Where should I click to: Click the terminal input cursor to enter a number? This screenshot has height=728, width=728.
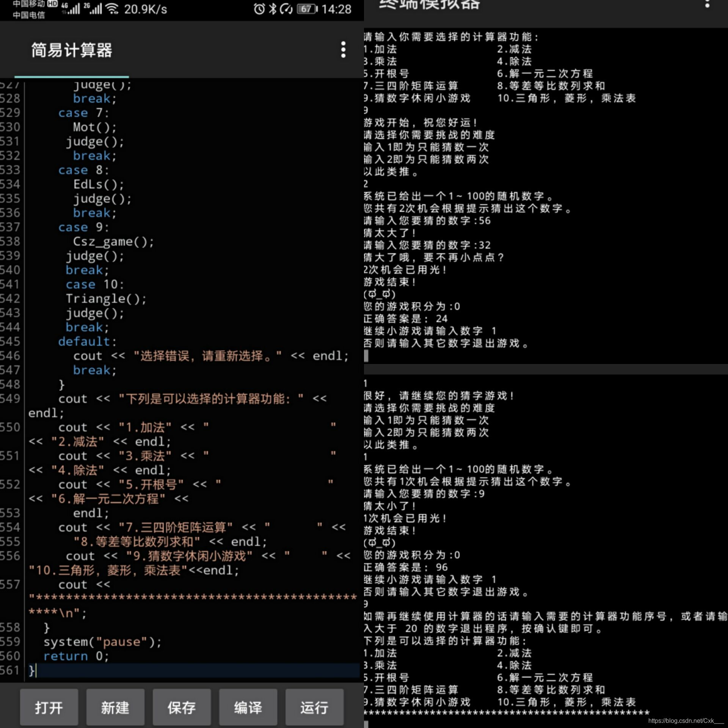point(367,356)
